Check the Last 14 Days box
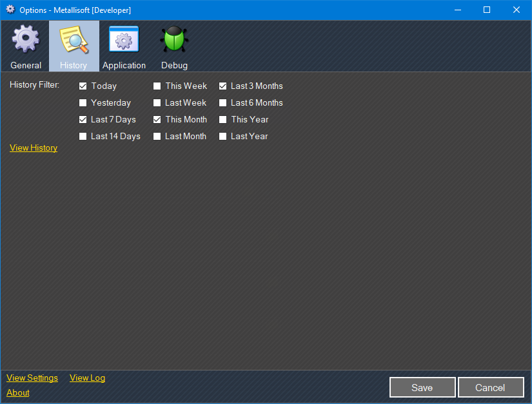This screenshot has height=404, width=532. tap(83, 136)
